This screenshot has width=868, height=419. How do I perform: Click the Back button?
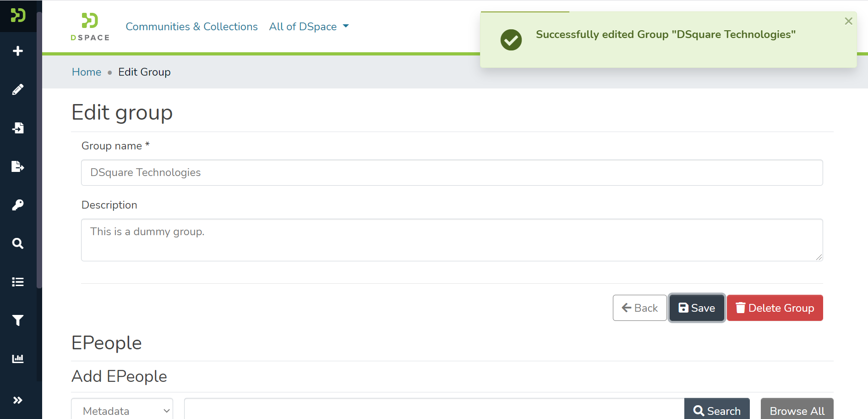pos(639,308)
